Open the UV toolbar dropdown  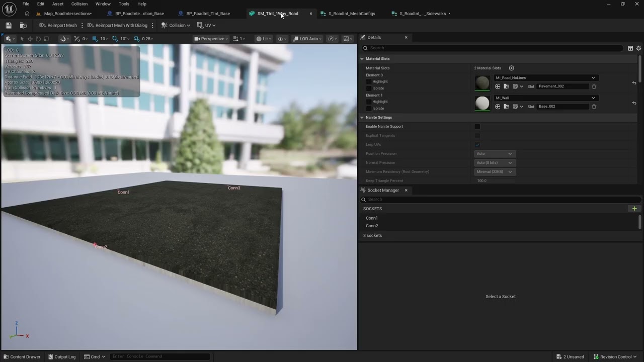pos(206,25)
